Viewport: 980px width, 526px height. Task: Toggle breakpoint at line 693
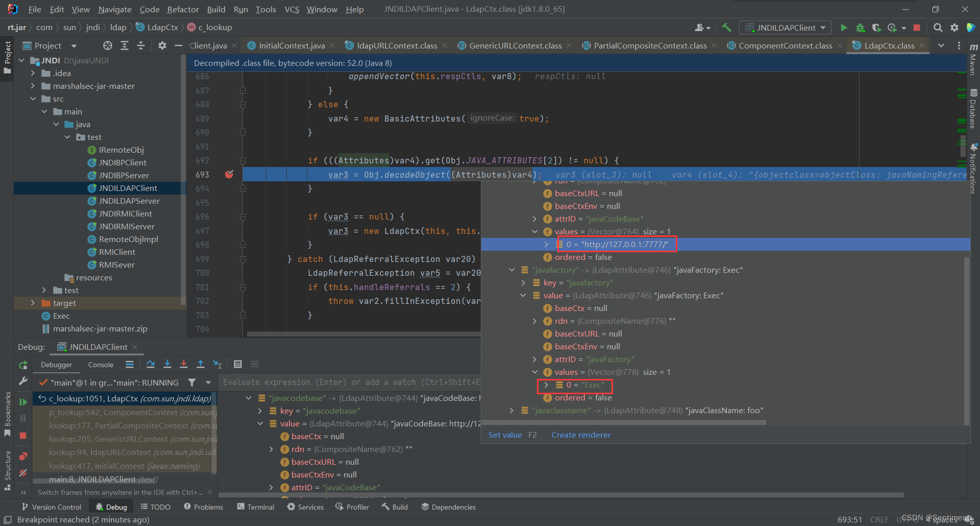click(229, 175)
